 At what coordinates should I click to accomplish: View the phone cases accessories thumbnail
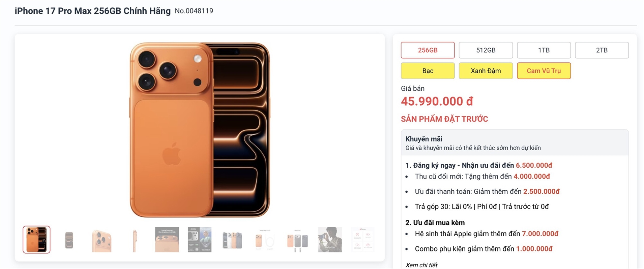pos(297,240)
